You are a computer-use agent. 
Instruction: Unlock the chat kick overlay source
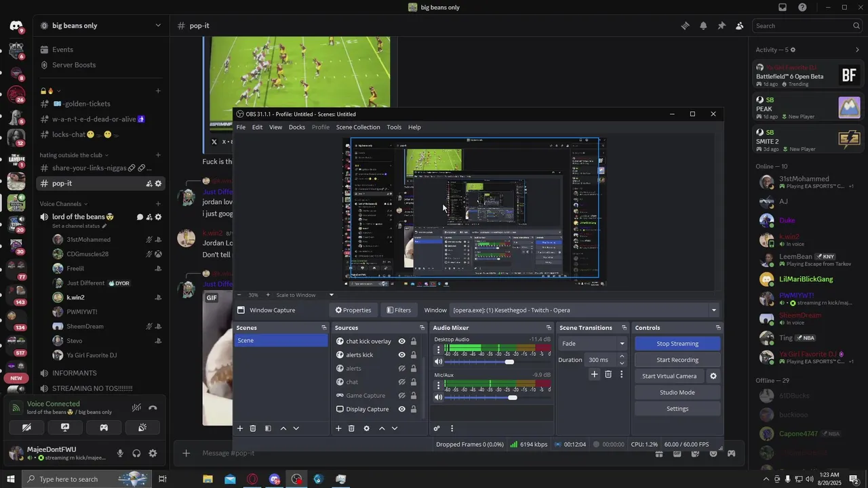click(x=414, y=342)
